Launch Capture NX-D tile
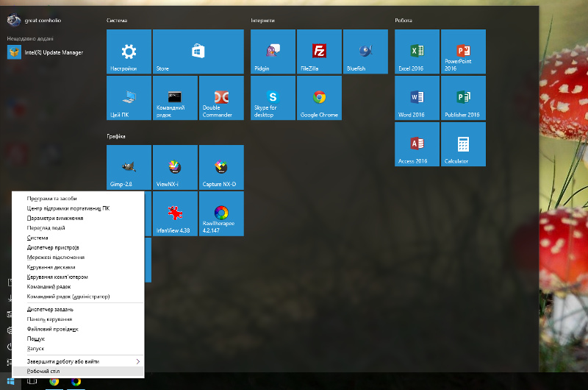 pos(222,168)
